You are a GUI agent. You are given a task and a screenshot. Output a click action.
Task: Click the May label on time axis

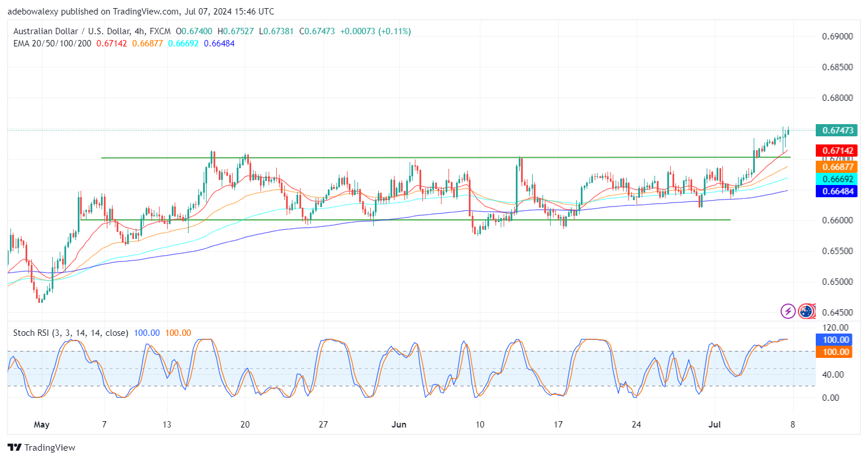tap(41, 424)
